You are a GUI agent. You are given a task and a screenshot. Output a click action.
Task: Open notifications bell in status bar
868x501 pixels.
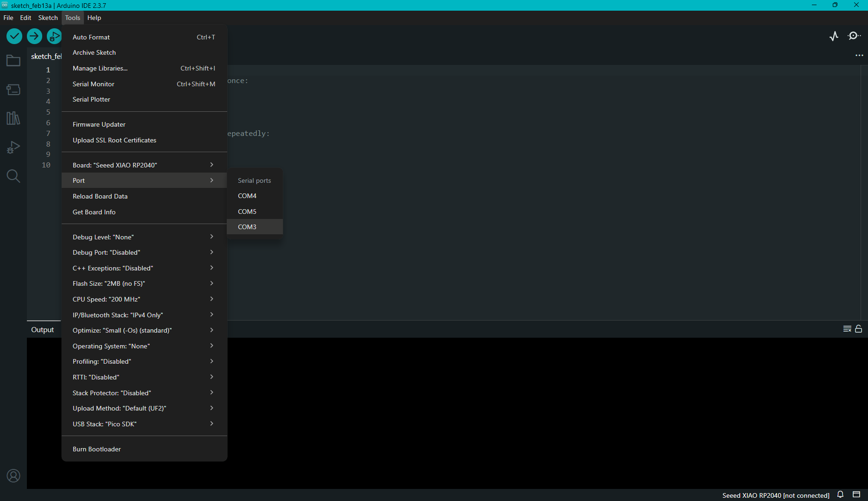pyautogui.click(x=840, y=495)
